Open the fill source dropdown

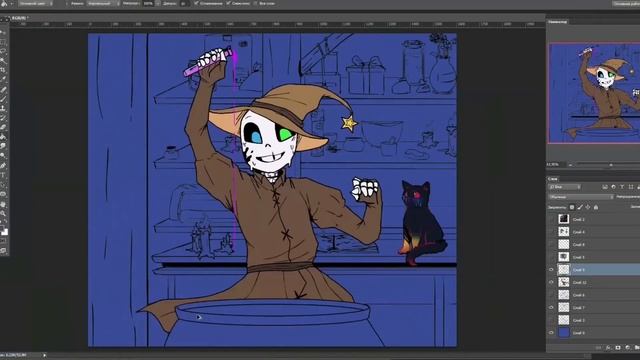(35, 3)
